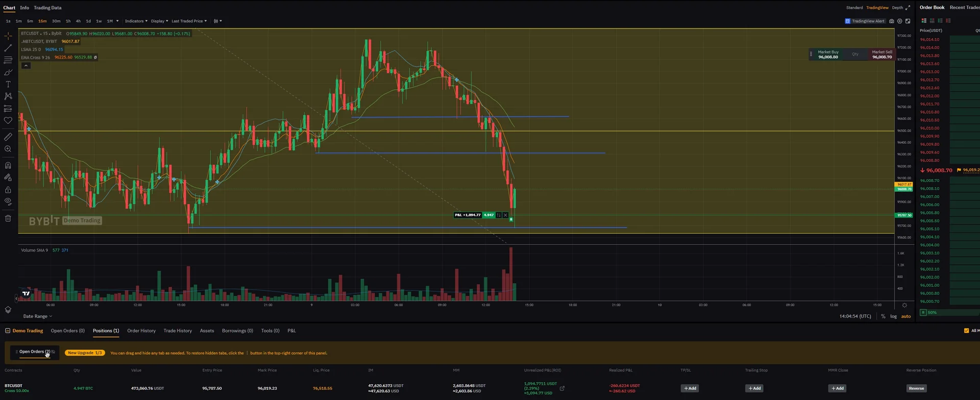The image size is (980, 400).
Task: Open the Date Range dropdown
Action: [x=38, y=316]
